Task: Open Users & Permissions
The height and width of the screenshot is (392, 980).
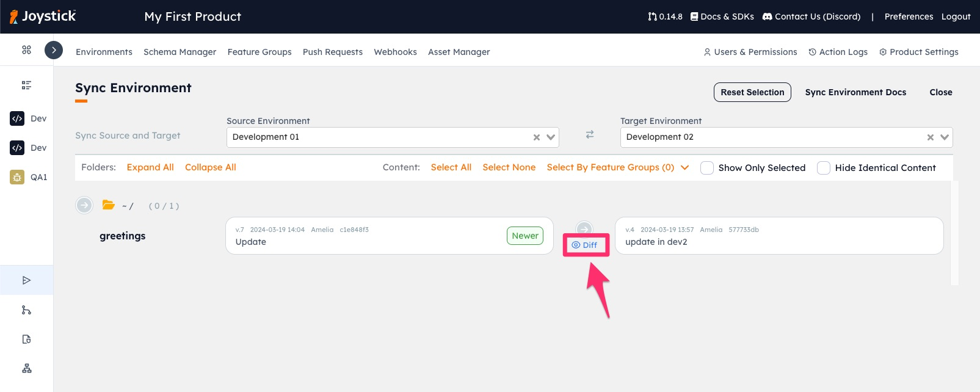Action: (750, 52)
